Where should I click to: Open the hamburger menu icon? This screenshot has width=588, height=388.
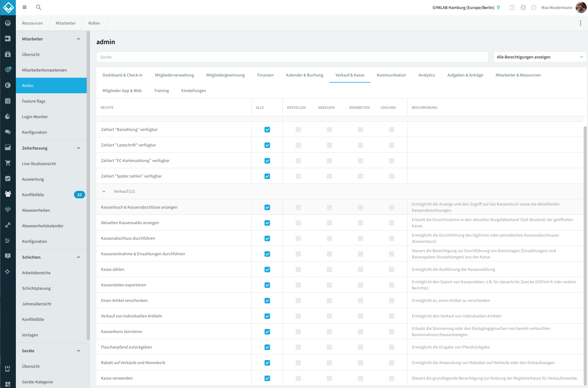25,7
